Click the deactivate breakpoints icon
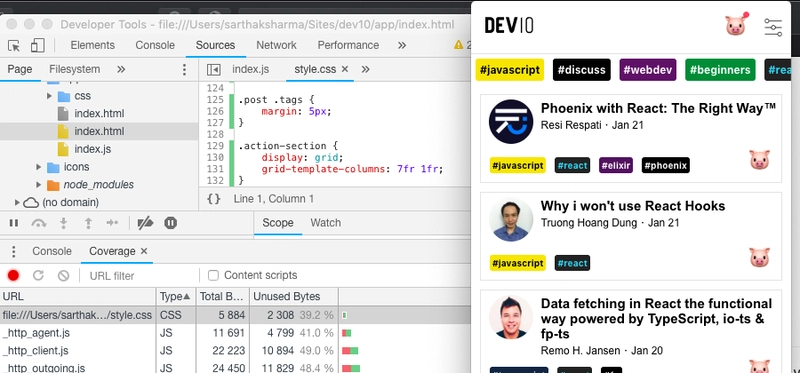This screenshot has width=800, height=373. pyautogui.click(x=145, y=223)
